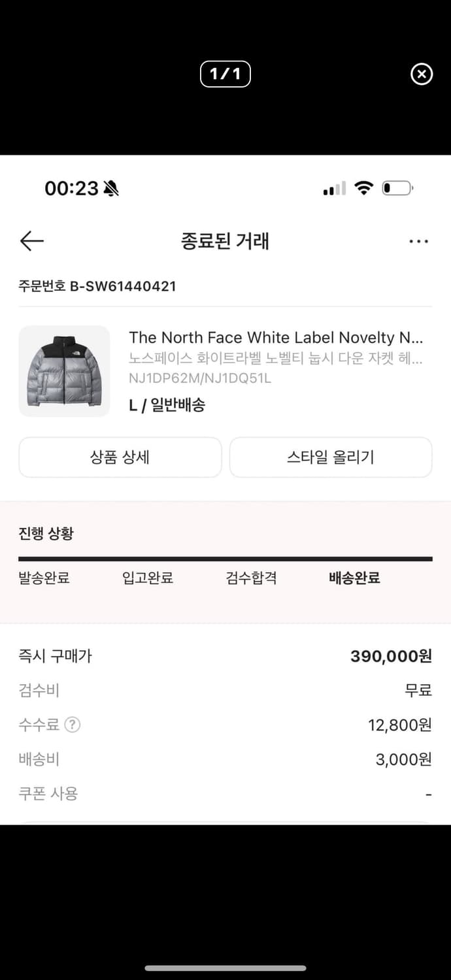The height and width of the screenshot is (980, 451).
Task: Tap the Wi-Fi status icon
Action: pos(364,188)
